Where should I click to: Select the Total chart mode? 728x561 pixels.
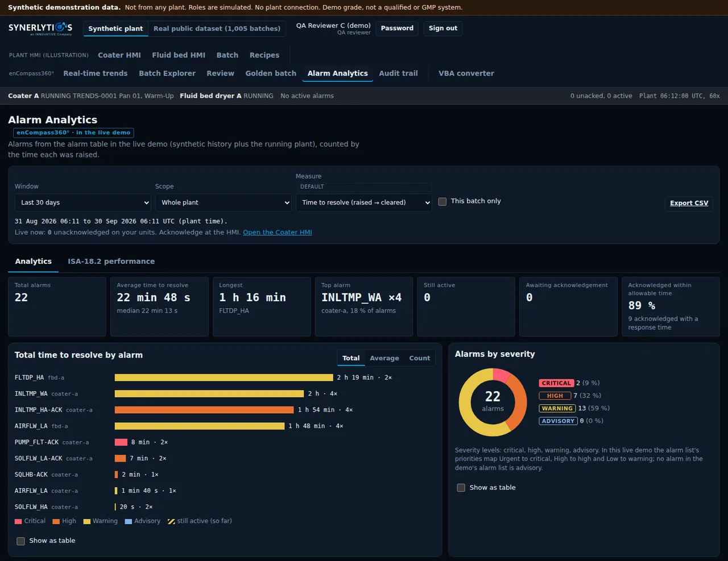click(351, 358)
